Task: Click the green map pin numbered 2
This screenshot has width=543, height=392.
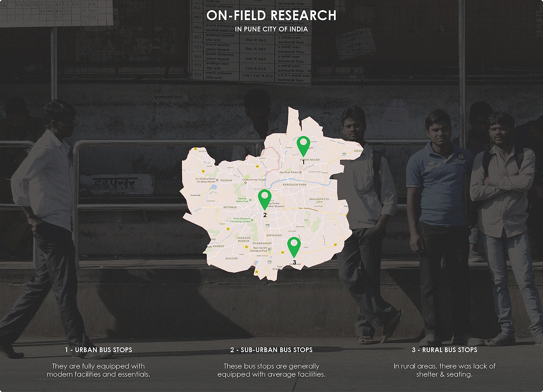Action: (x=265, y=200)
